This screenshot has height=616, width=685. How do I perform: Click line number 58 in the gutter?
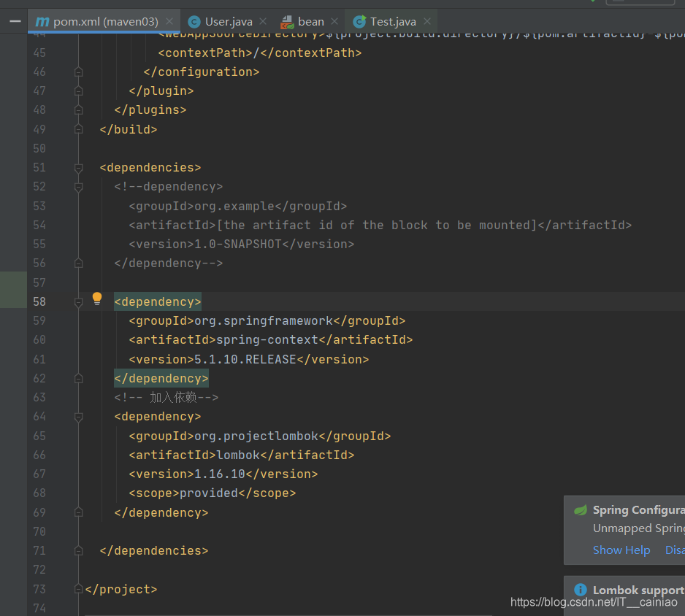(39, 301)
